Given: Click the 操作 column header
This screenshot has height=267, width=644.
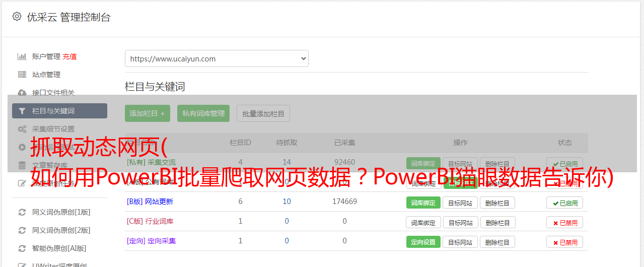Looking at the screenshot, I should [461, 143].
